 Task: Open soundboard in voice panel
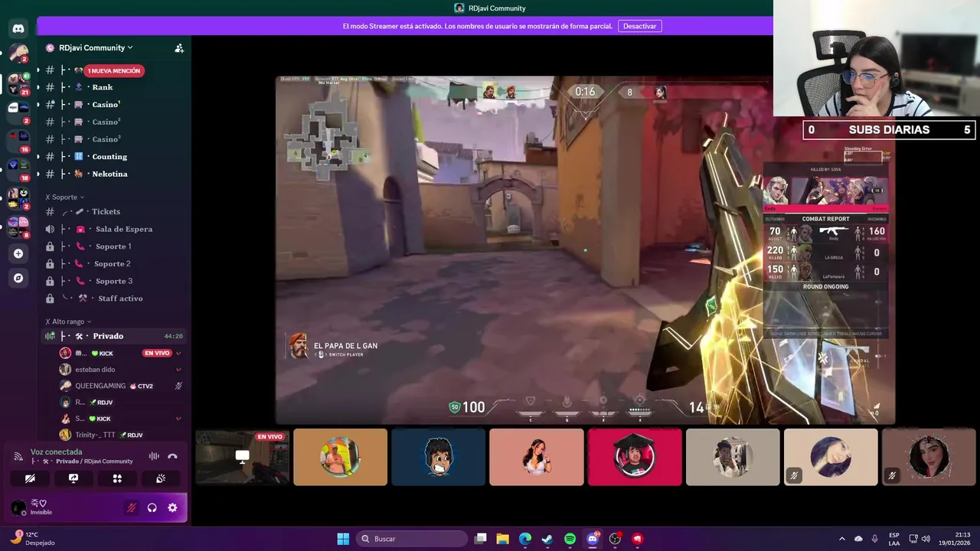[161, 478]
